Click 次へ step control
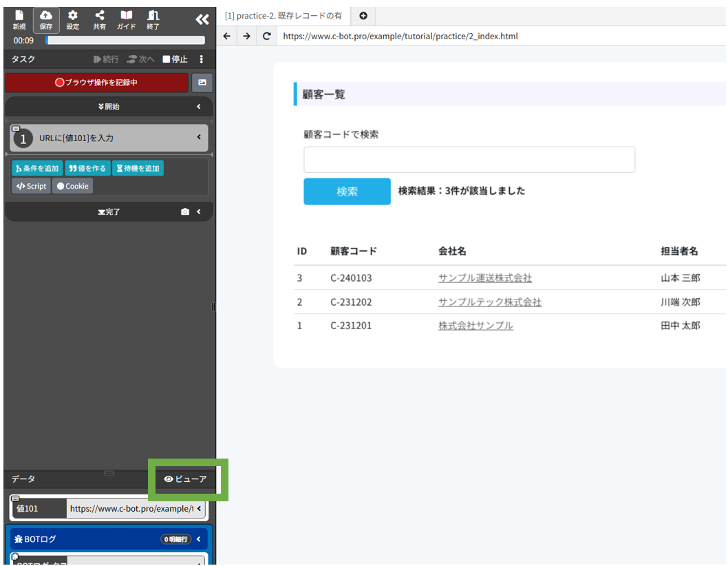Image resolution: width=728 pixels, height=566 pixels. tap(140, 59)
